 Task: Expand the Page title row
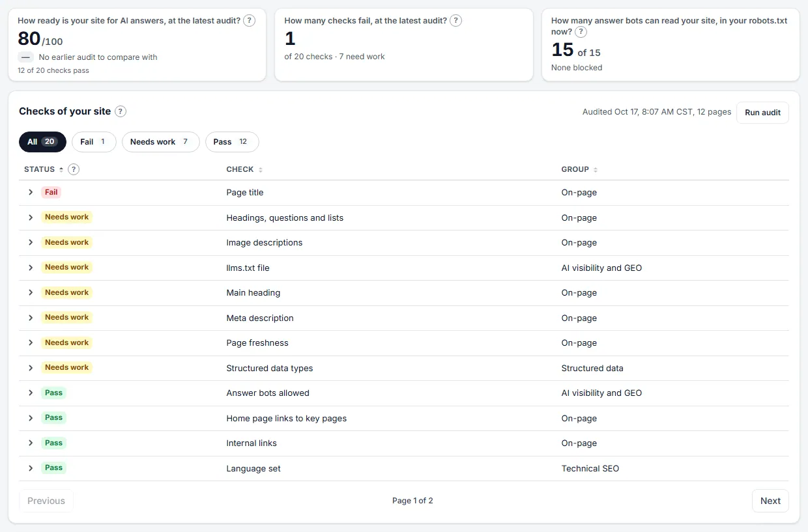pyautogui.click(x=31, y=192)
